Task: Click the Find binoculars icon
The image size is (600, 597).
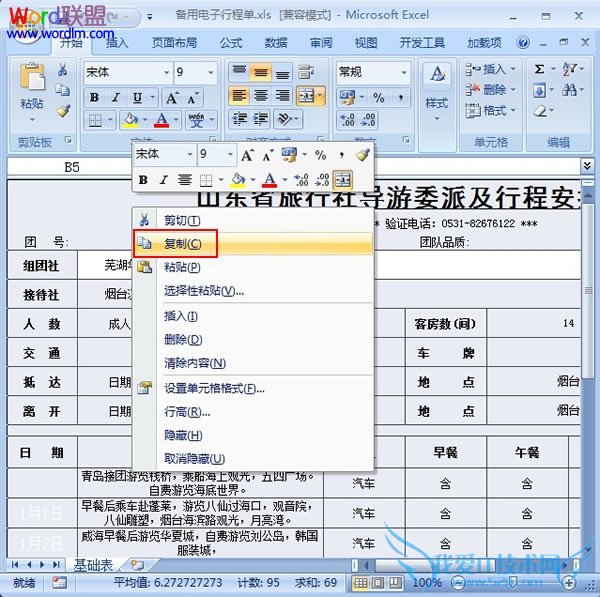Action: (x=569, y=90)
